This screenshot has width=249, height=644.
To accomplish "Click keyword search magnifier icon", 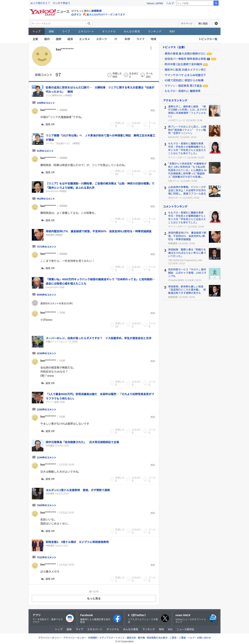I will tap(89, 23).
